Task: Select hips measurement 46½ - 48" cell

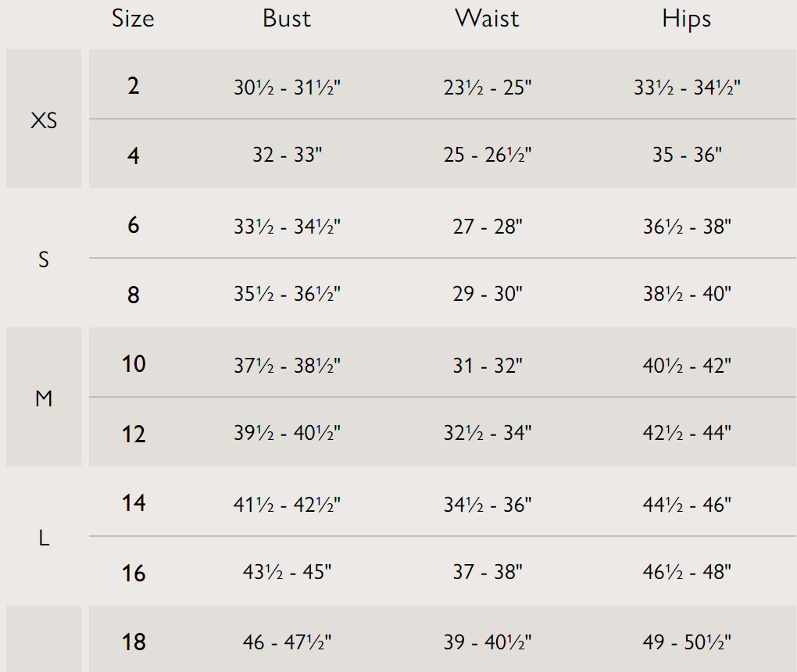Action: (x=687, y=573)
